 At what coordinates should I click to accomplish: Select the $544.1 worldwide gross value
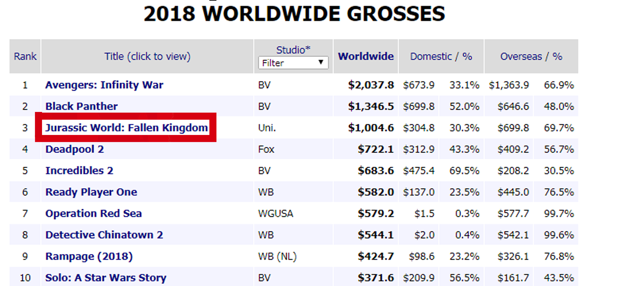tap(376, 235)
